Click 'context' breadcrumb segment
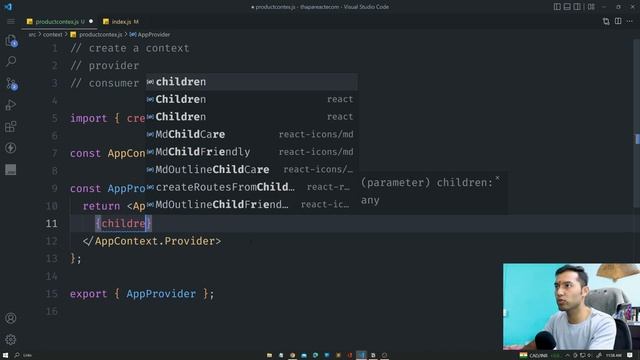The height and width of the screenshot is (360, 640). pos(53,35)
